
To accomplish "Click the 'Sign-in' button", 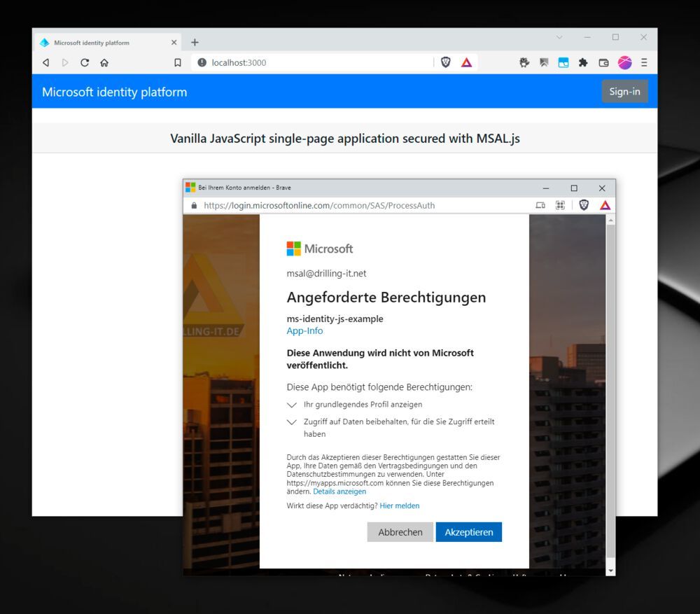I will click(624, 91).
